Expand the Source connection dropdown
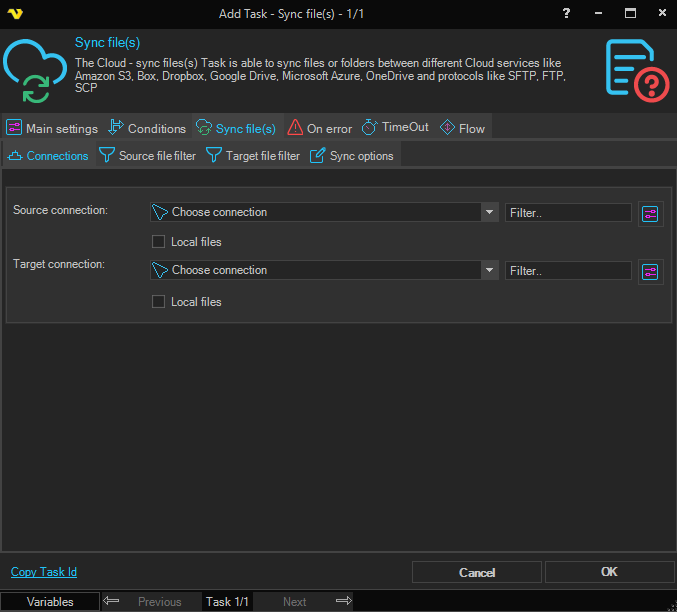The height and width of the screenshot is (612, 677). pos(489,213)
